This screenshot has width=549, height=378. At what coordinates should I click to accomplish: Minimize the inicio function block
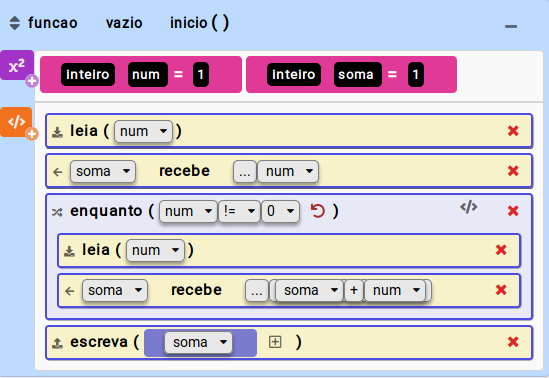click(511, 26)
